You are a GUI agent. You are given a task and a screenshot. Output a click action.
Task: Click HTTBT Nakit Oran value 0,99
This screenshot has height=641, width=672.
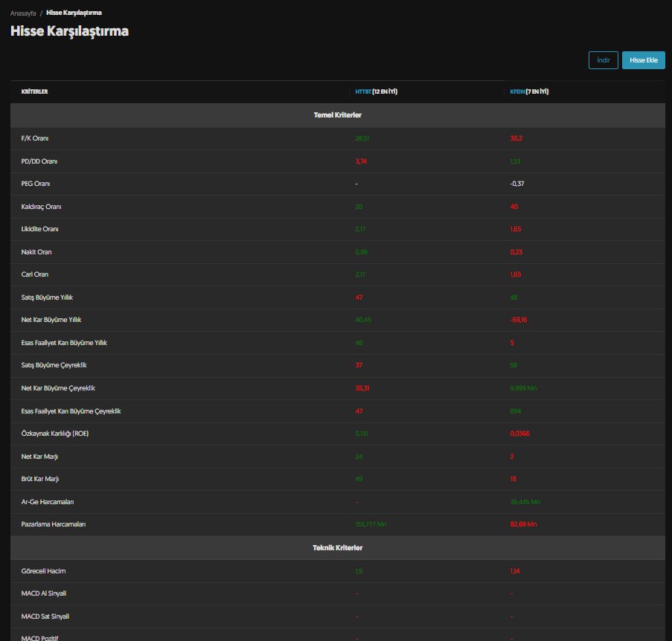click(x=361, y=252)
